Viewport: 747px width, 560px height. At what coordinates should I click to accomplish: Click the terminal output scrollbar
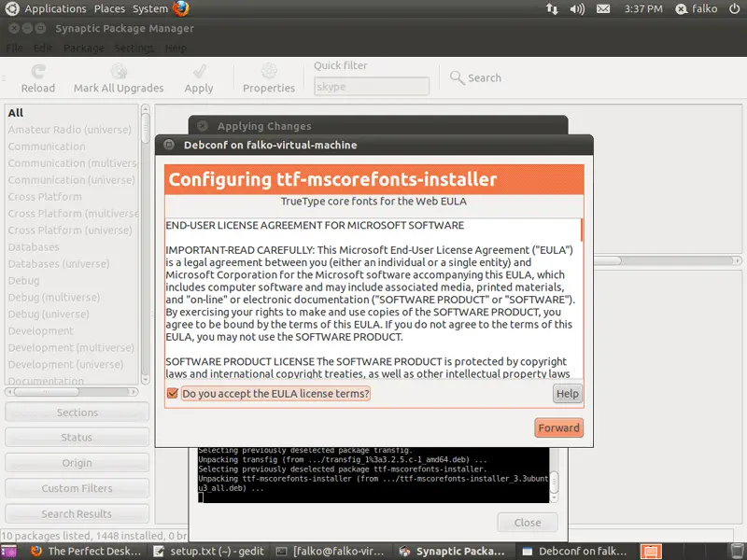pyautogui.click(x=554, y=474)
